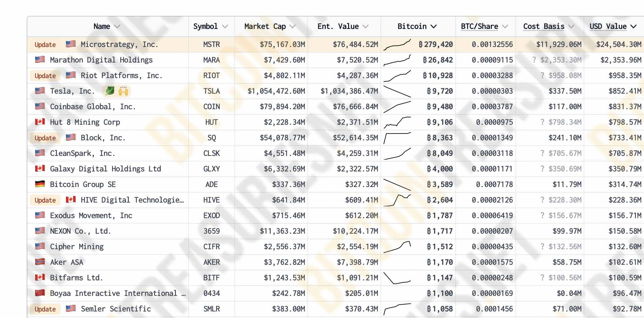This screenshot has width=644, height=318.
Task: Click Update badge for Semler Scientific
Action: (x=45, y=309)
